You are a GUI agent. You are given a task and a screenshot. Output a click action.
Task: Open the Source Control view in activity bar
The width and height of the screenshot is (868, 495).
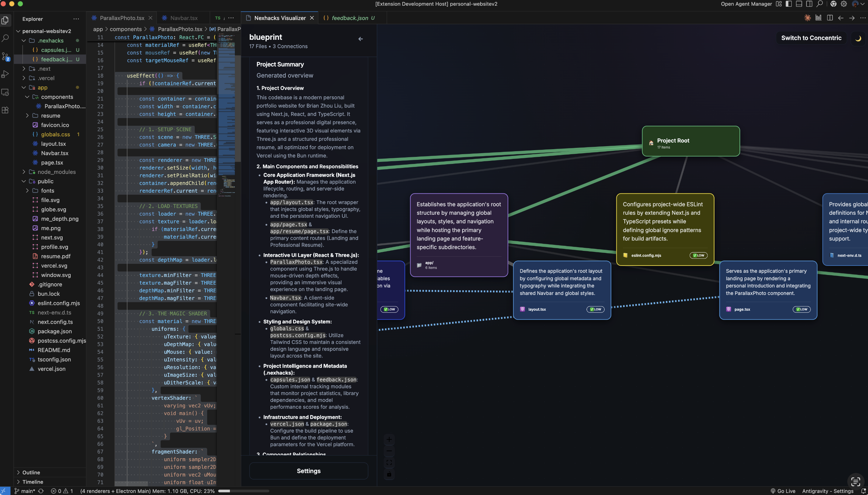pos(5,56)
